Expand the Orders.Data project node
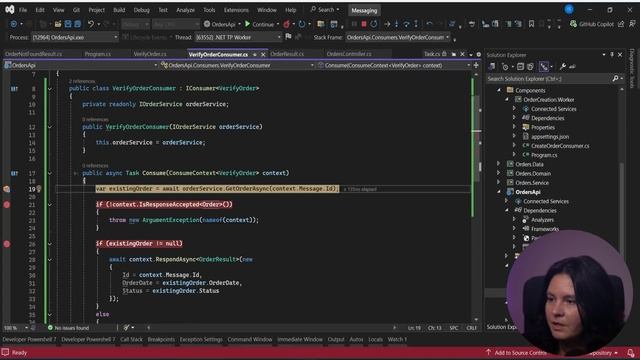The image size is (640, 360). pos(499,164)
